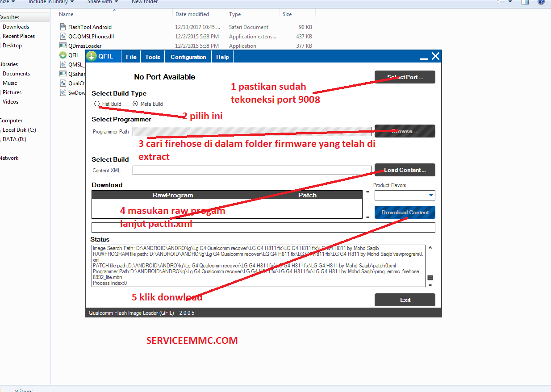The width and height of the screenshot is (551, 392).
Task: Click the QMSL file icon in Explorer
Action: pyautogui.click(x=63, y=65)
